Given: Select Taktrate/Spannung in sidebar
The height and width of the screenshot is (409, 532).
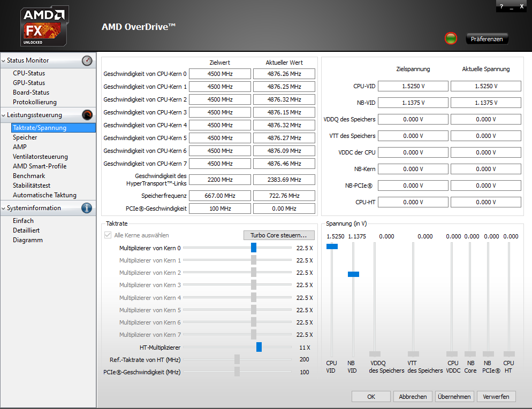Looking at the screenshot, I should (54, 128).
